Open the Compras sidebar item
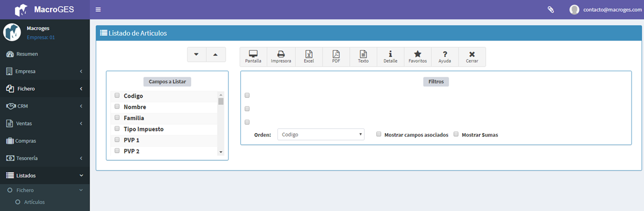 coord(45,141)
